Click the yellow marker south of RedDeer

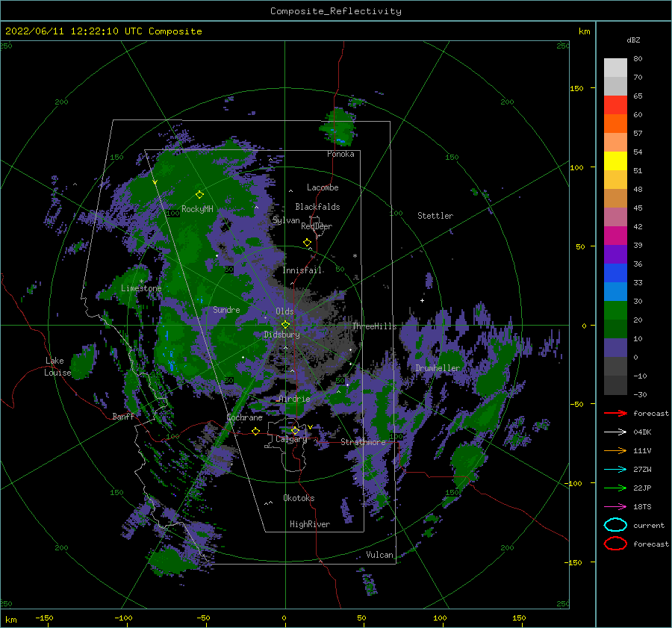[x=307, y=242]
